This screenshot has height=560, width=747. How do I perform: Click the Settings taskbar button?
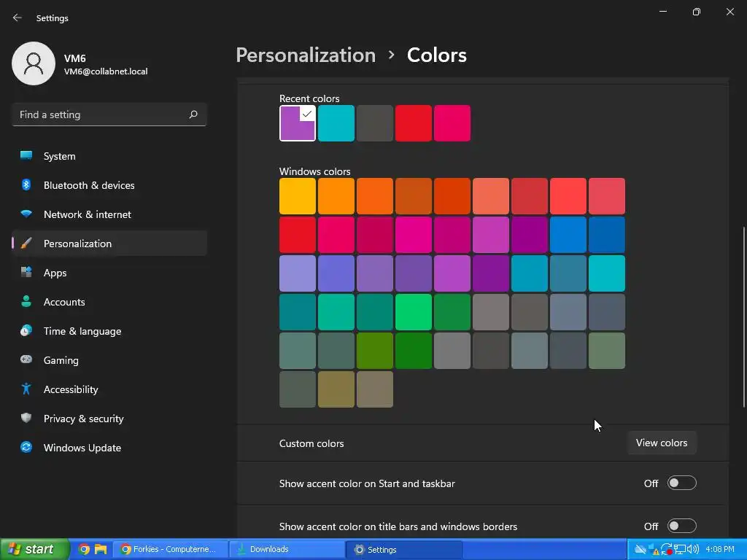click(x=403, y=549)
